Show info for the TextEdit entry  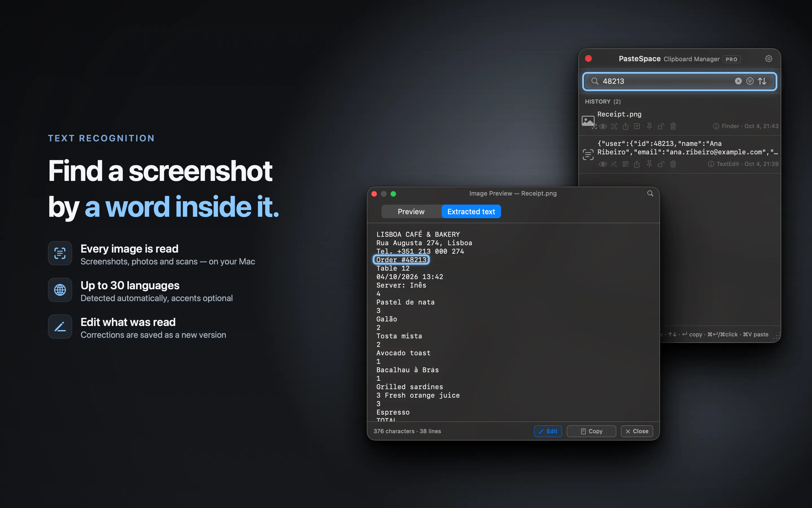(x=711, y=164)
